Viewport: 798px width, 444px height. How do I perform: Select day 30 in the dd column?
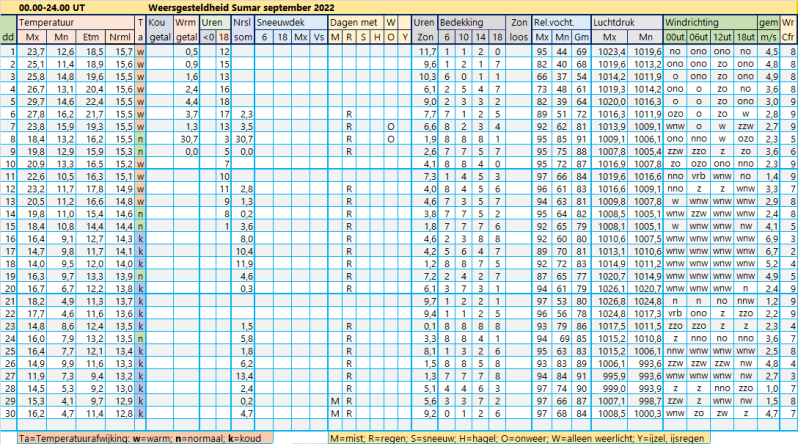9,412
